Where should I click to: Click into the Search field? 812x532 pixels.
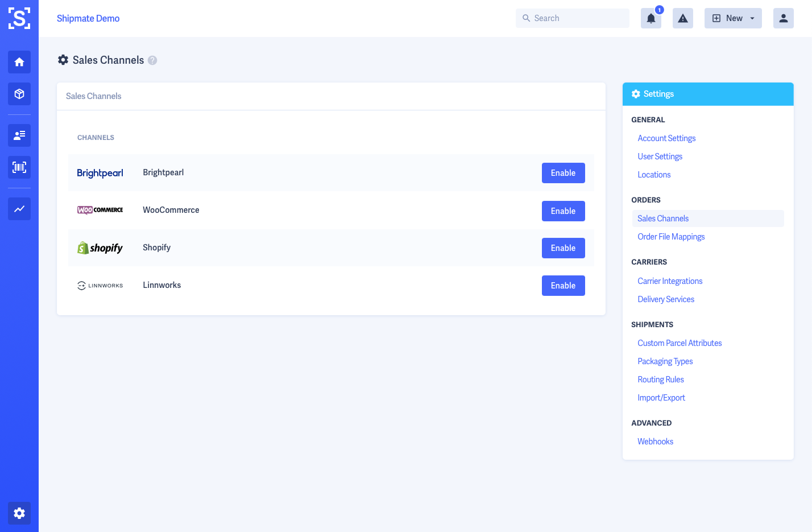pyautogui.click(x=573, y=18)
